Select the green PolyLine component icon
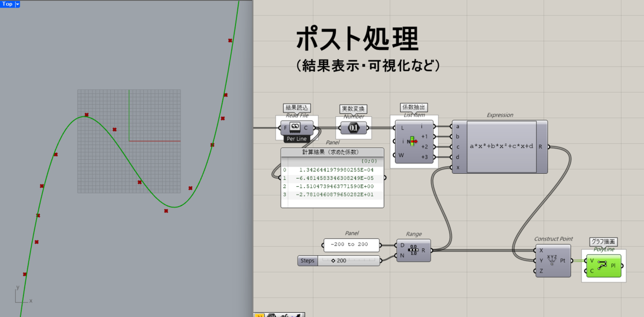This screenshot has height=317, width=644. click(x=603, y=265)
